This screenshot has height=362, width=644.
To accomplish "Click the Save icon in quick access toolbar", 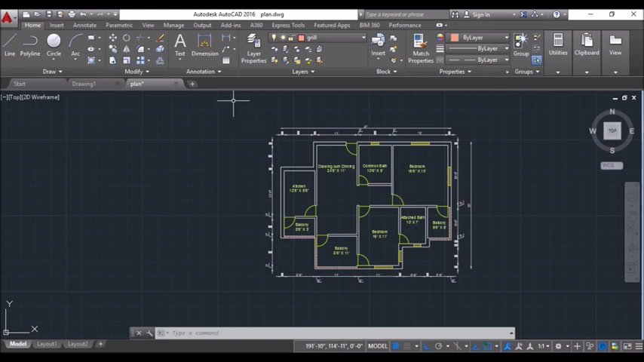I will [x=49, y=14].
